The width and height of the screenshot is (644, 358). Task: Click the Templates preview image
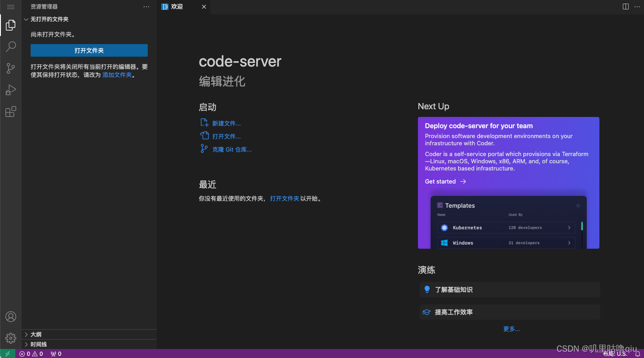pyautogui.click(x=509, y=222)
